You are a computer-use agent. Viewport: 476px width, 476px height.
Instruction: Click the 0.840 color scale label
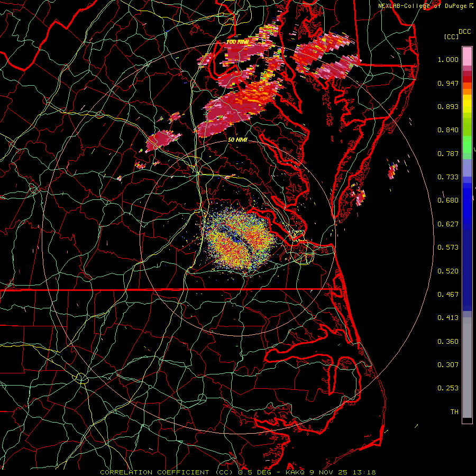tap(448, 130)
